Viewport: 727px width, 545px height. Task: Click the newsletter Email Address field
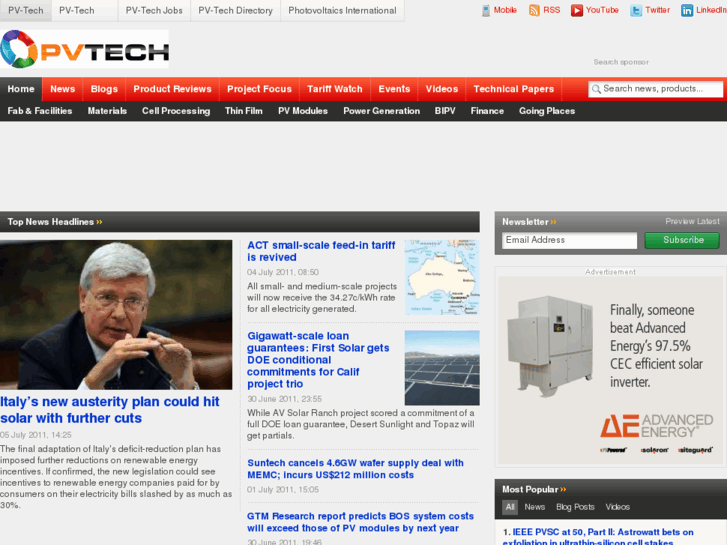coord(569,240)
